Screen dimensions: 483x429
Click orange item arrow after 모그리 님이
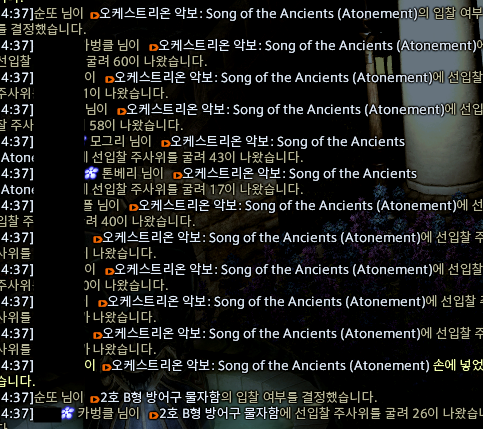(x=166, y=143)
